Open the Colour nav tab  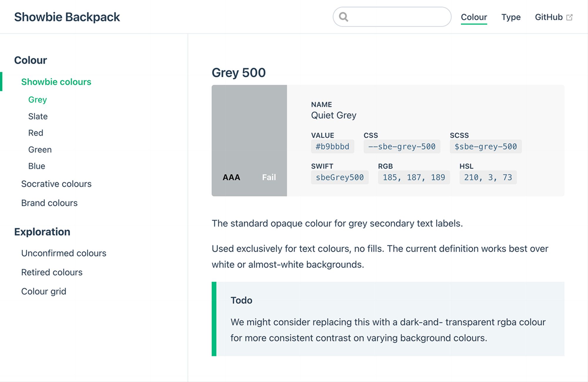point(474,17)
